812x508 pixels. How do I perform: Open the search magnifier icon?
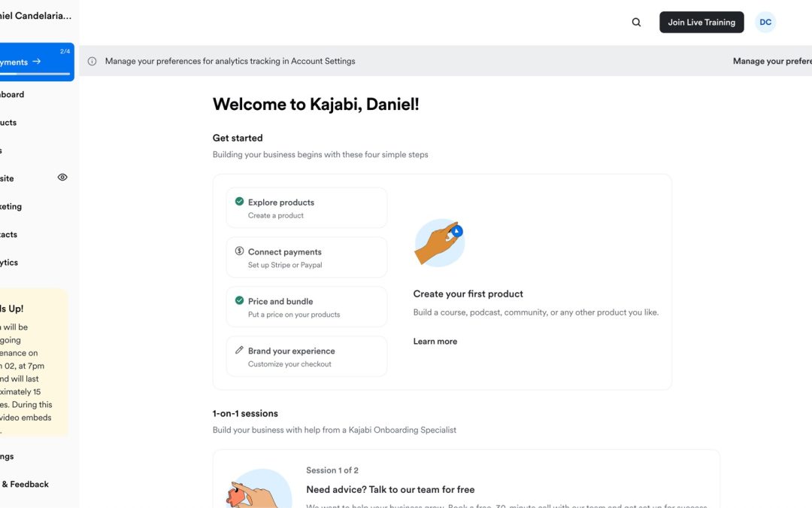point(636,23)
